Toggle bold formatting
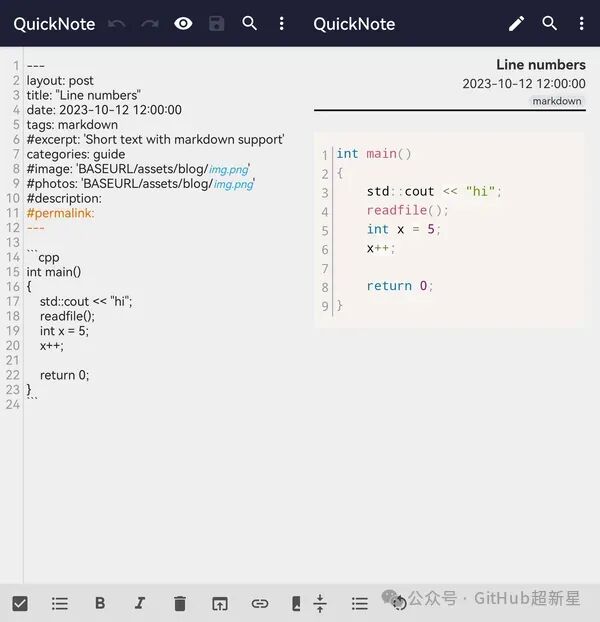This screenshot has height=622, width=600. pyautogui.click(x=100, y=603)
